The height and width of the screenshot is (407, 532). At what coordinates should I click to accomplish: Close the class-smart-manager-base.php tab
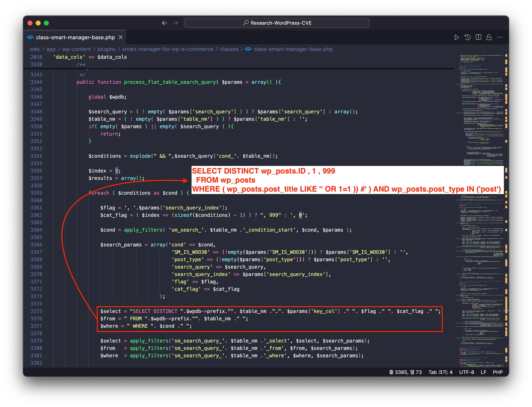[x=121, y=37]
